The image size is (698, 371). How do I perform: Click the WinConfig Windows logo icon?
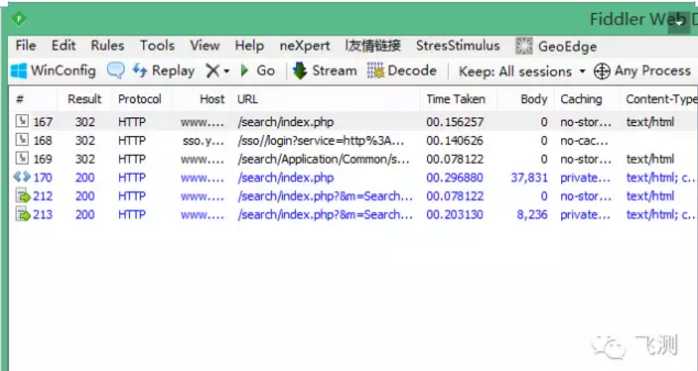click(19, 71)
